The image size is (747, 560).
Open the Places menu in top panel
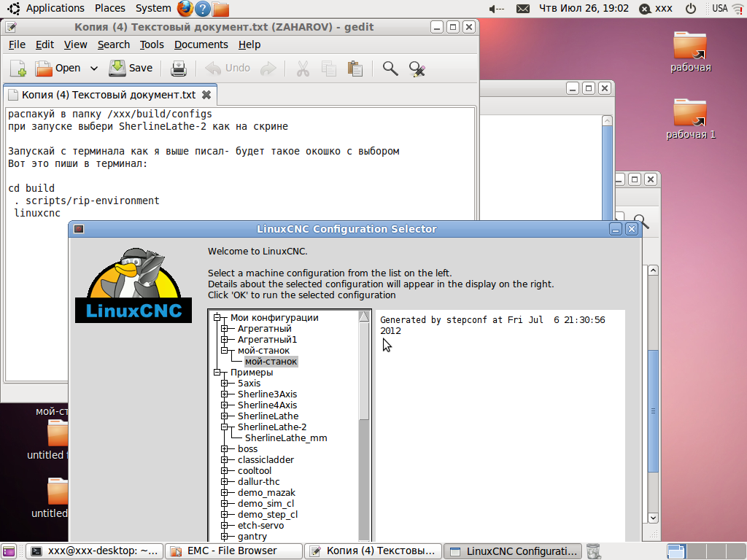109,8
